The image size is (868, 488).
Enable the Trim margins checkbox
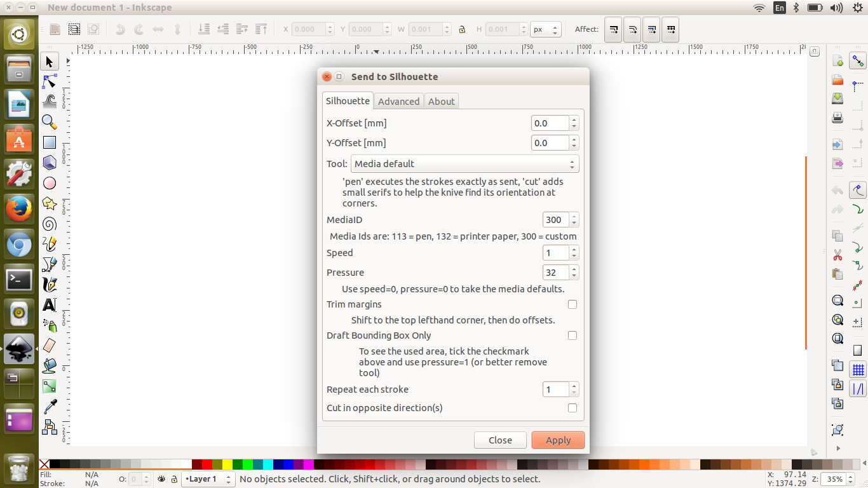[572, 304]
